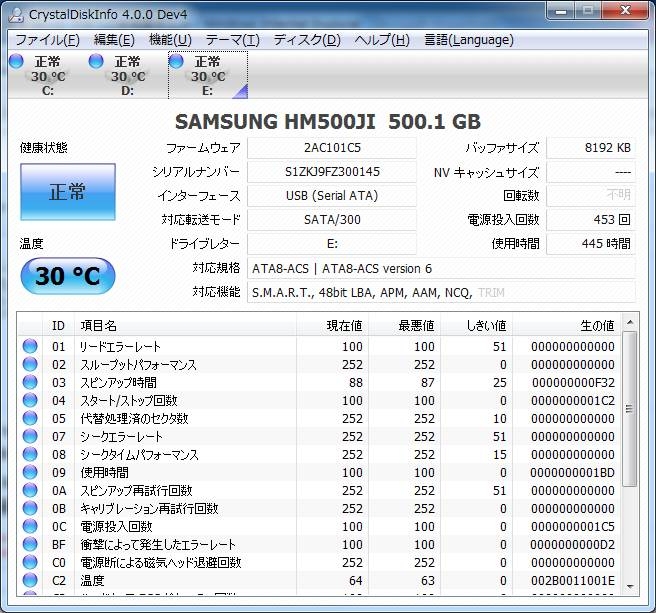
Task: Open the 言語(Language) menu
Action: click(x=468, y=40)
